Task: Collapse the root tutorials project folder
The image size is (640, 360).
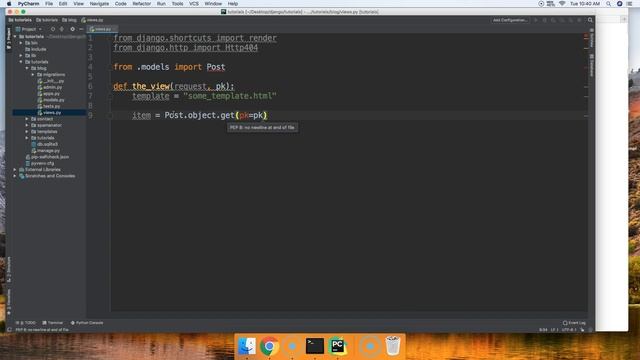Action: click(x=15, y=37)
